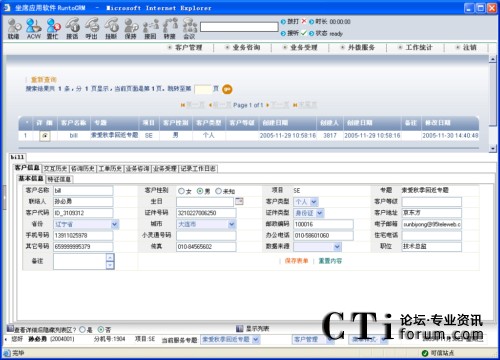Select the 女 gender radio button

click(181, 191)
